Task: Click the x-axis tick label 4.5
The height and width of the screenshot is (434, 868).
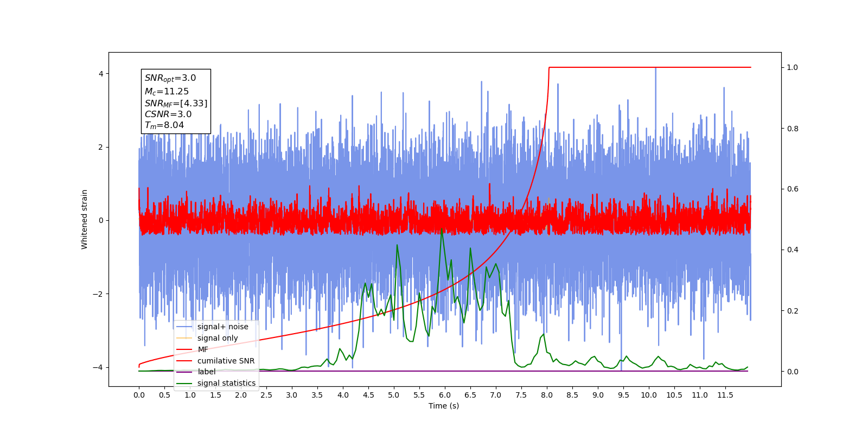Action: (x=368, y=395)
